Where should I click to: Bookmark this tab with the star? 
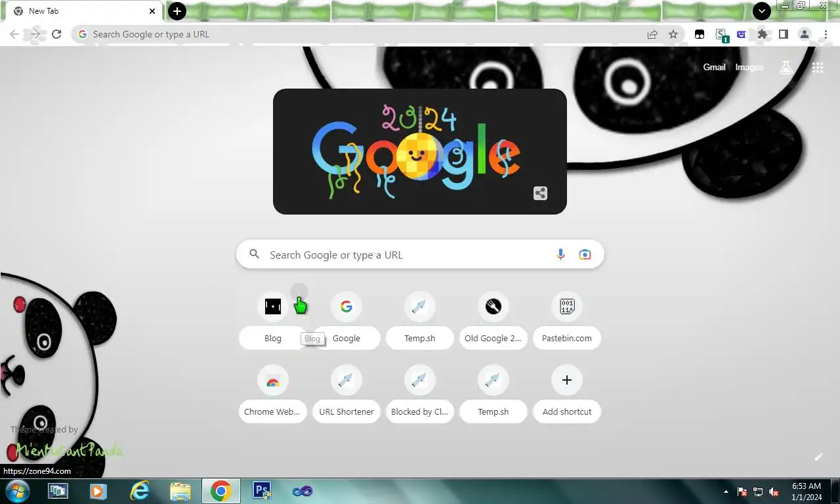pyautogui.click(x=673, y=34)
